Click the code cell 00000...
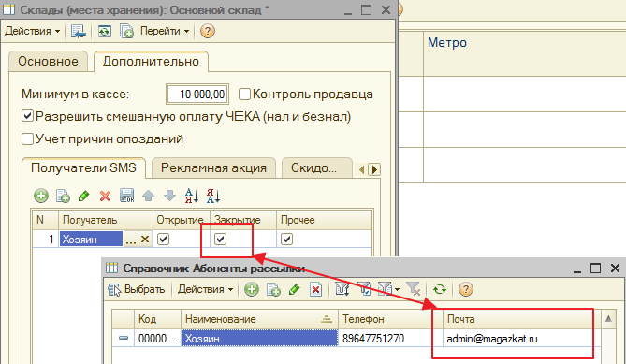The image size is (626, 364). [x=157, y=339]
